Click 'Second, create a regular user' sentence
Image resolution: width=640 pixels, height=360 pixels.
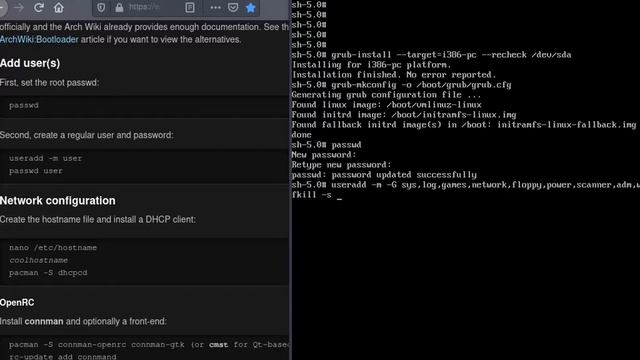(x=87, y=135)
